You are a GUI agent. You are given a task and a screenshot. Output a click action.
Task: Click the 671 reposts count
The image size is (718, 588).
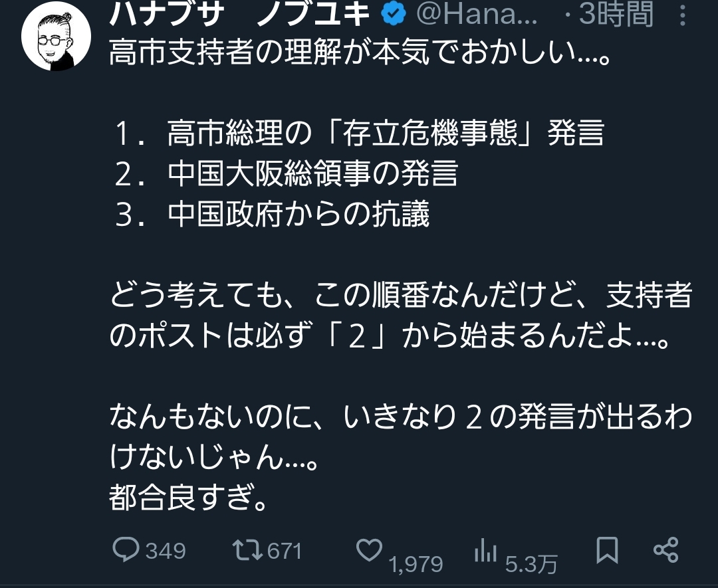[285, 551]
